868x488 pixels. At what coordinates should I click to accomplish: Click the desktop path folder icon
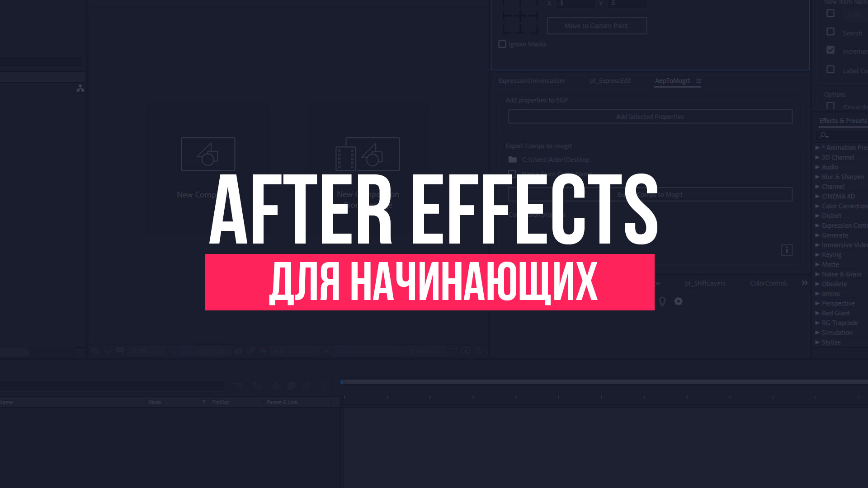click(512, 159)
